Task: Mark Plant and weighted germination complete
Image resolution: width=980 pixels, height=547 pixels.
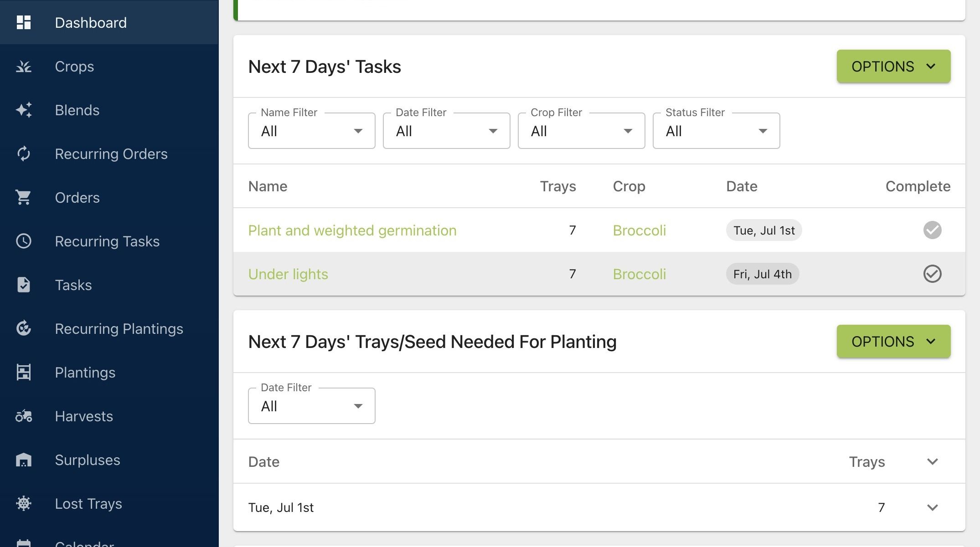Action: coord(932,230)
